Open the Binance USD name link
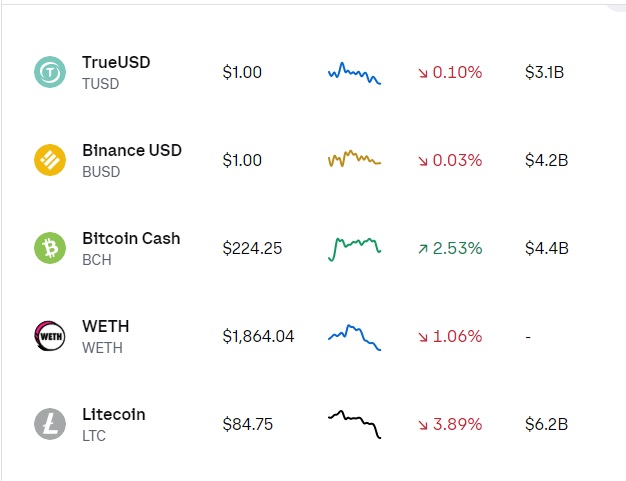This screenshot has height=481, width=626. point(132,150)
